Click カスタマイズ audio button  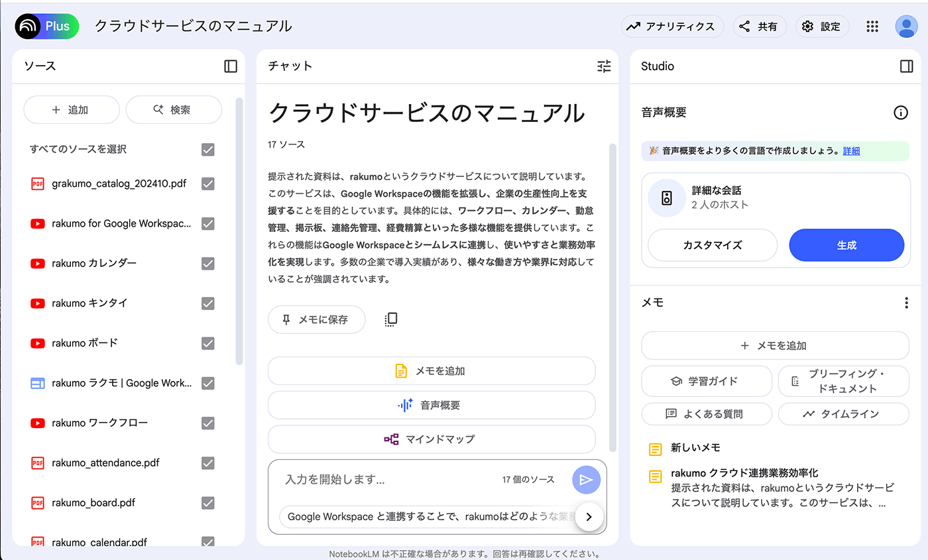click(x=713, y=245)
